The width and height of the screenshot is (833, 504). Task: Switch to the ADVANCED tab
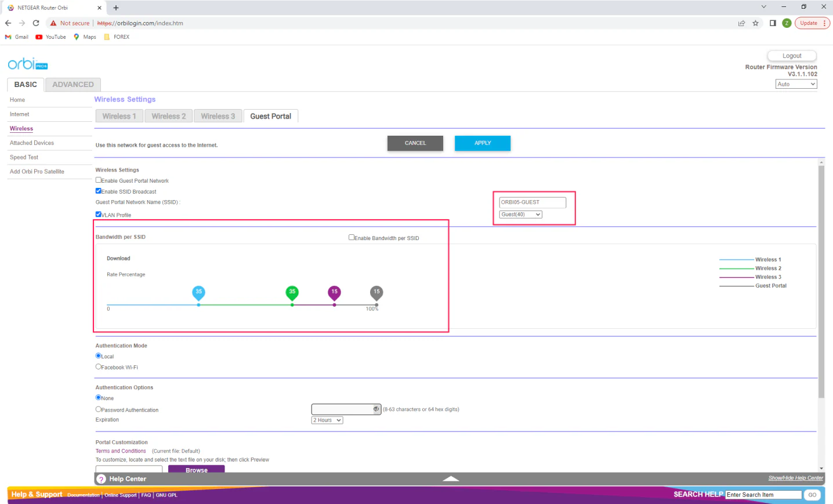tap(73, 85)
